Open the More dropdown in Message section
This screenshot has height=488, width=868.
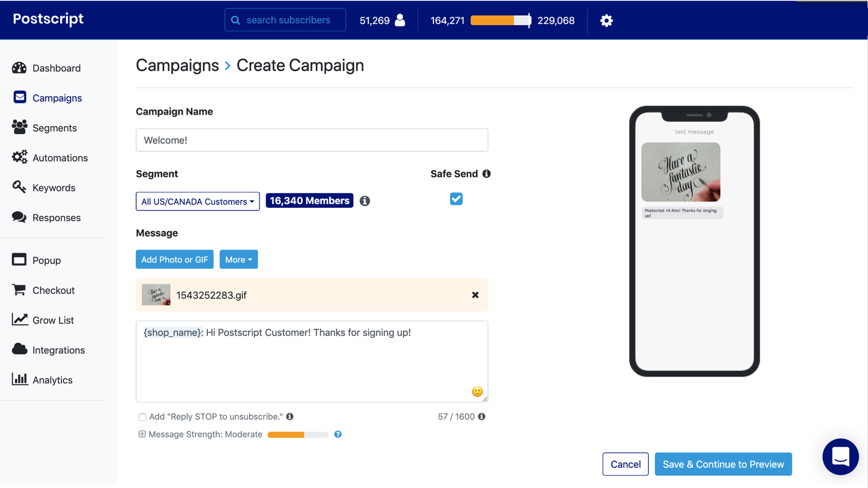(238, 259)
